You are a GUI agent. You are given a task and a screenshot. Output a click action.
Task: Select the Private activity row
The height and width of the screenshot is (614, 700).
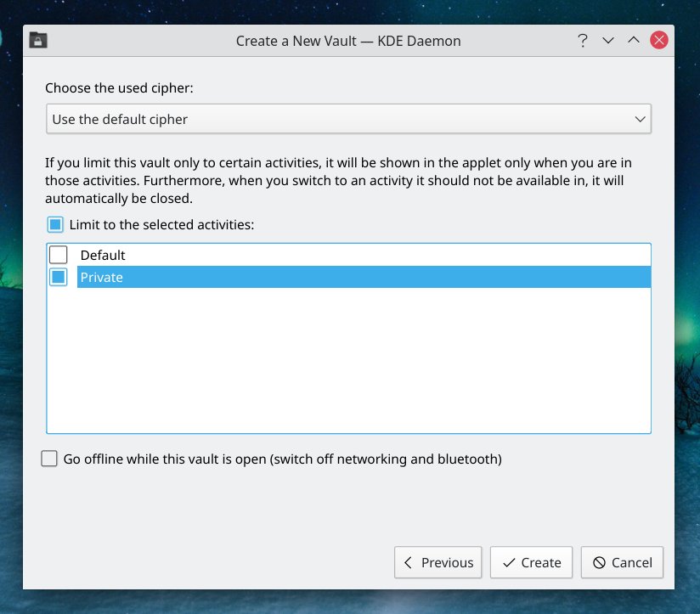(x=255, y=276)
